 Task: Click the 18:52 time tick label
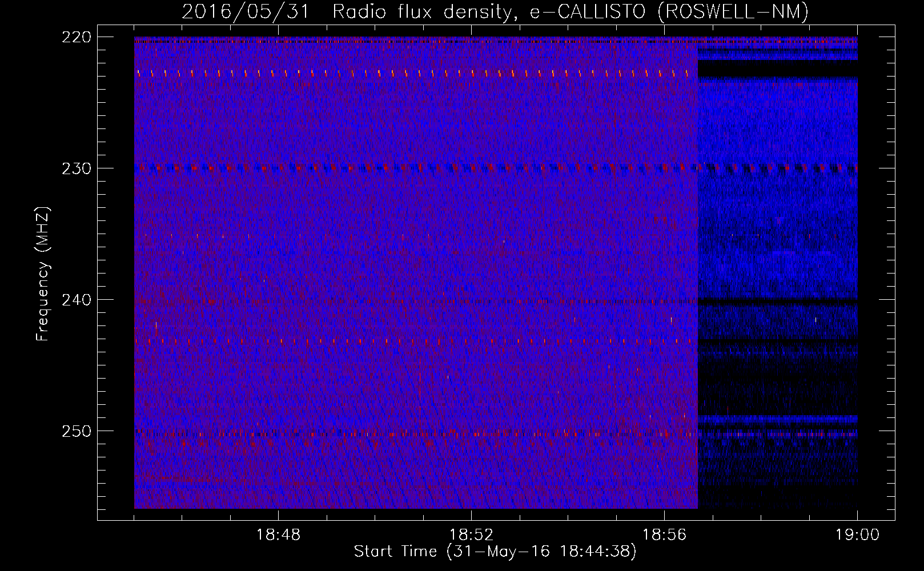[471, 535]
